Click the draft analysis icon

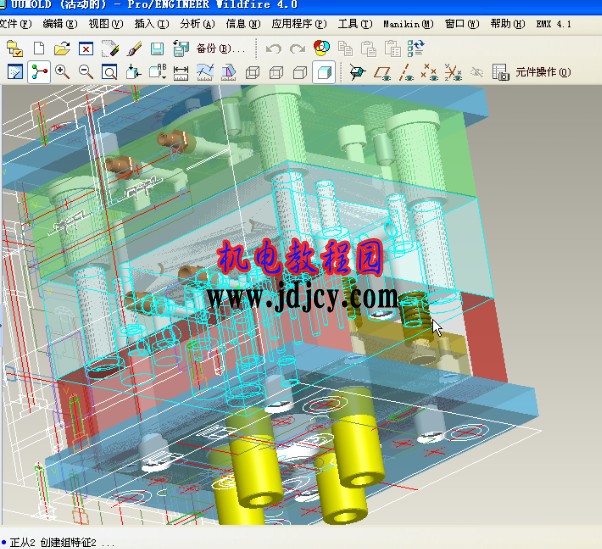(x=229, y=73)
